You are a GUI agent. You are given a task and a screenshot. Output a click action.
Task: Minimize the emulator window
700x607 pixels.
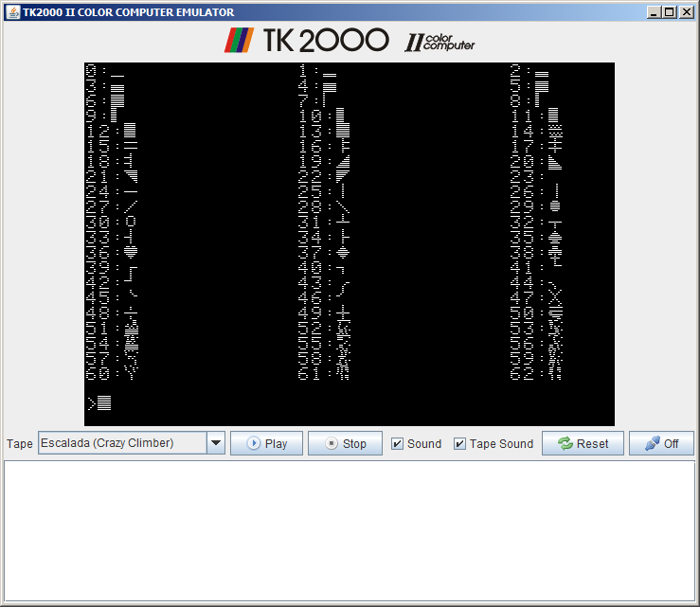[654, 12]
